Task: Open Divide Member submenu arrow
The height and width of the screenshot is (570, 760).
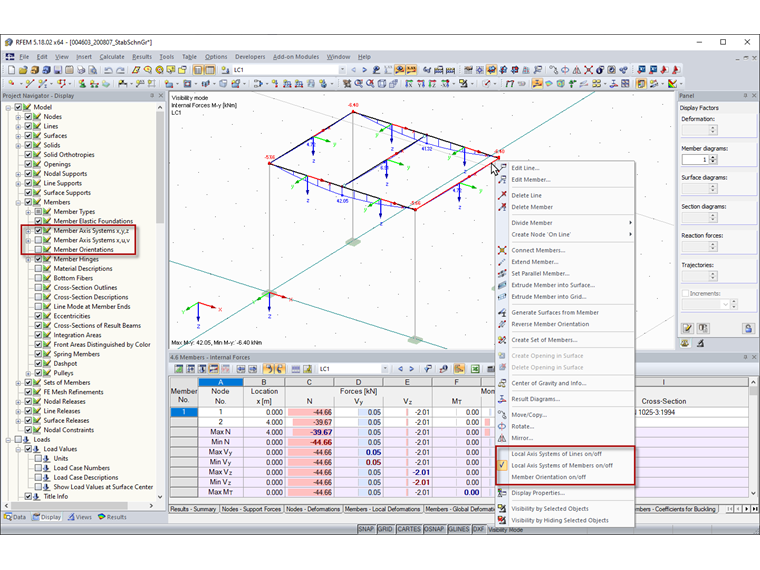Action: pos(630,223)
